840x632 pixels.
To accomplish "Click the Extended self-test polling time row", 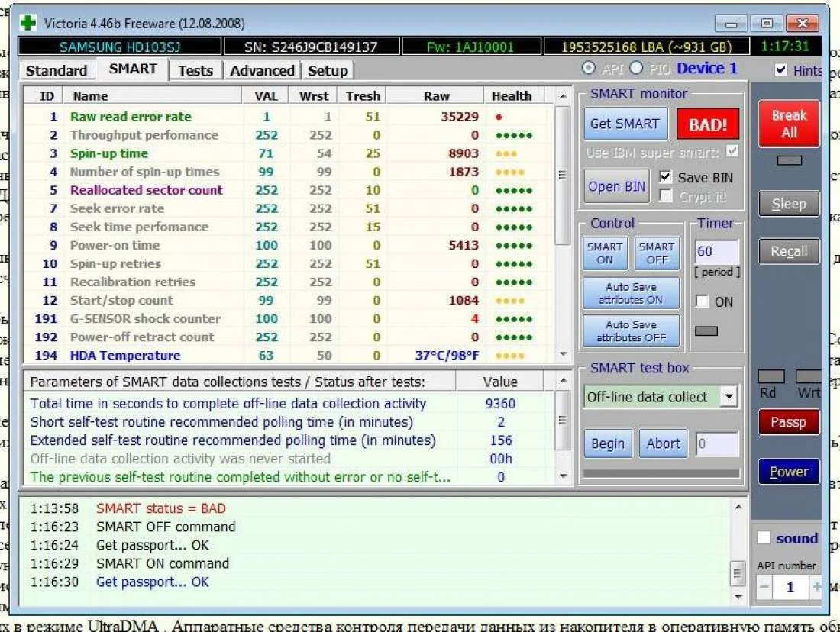I will pyautogui.click(x=289, y=440).
